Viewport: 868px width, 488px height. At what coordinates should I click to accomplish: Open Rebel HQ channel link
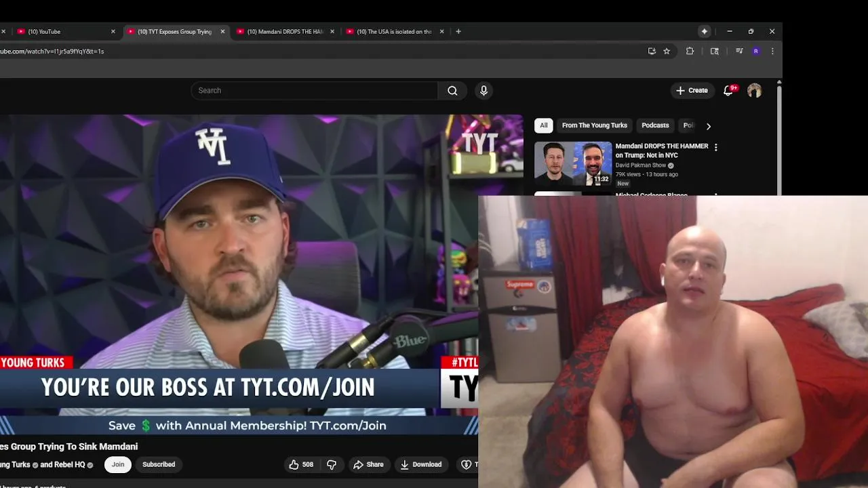(x=70, y=465)
